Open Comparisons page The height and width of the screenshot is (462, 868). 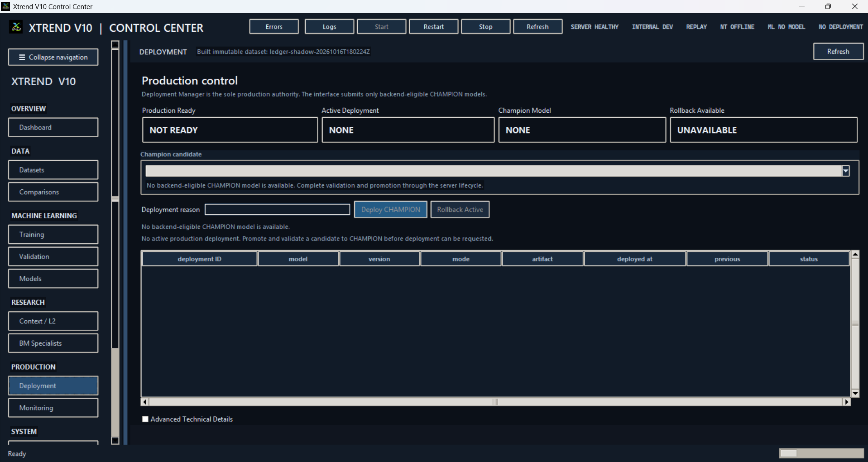pyautogui.click(x=53, y=192)
